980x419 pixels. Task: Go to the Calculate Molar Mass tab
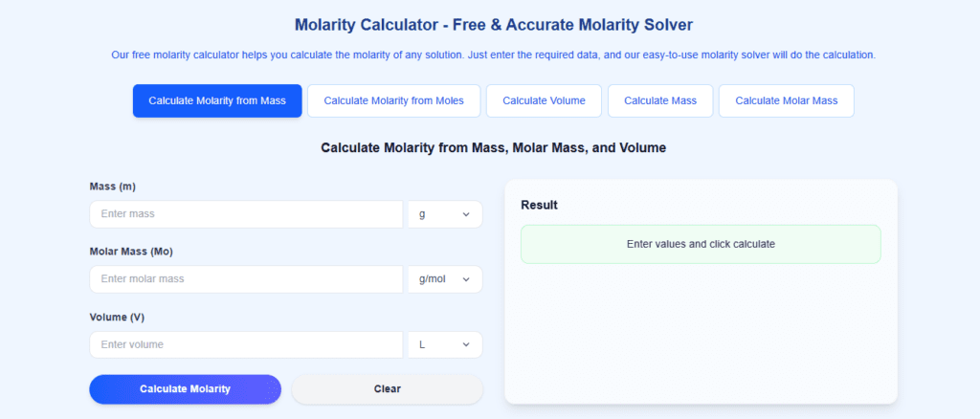click(x=787, y=101)
